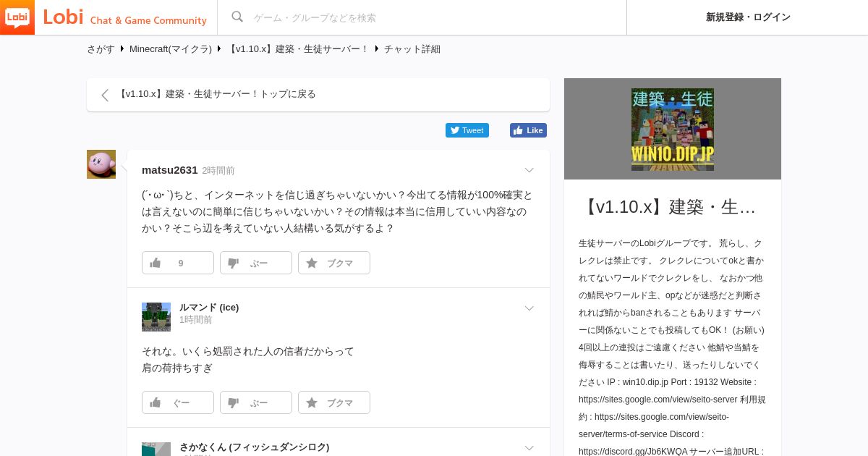Open Minecraft(マイクラ) breadcrumb

pyautogui.click(x=171, y=49)
